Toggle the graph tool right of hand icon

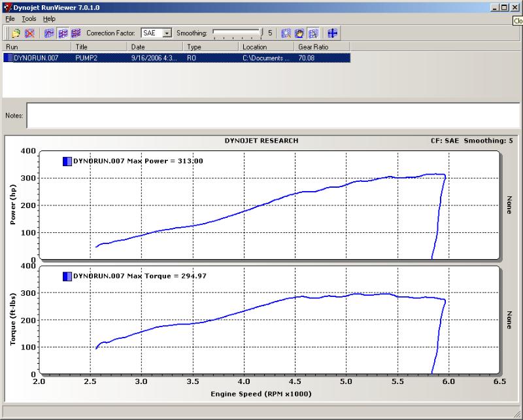click(313, 33)
